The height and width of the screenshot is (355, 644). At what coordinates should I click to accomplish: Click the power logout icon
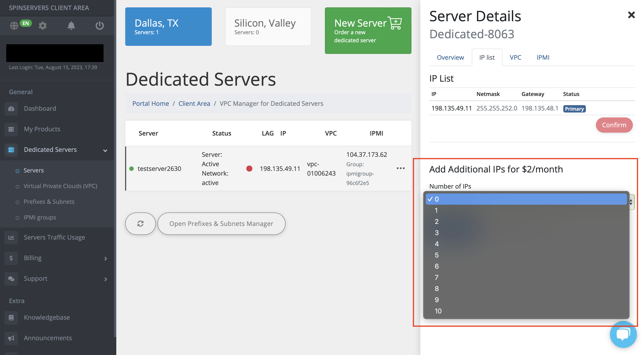100,26
